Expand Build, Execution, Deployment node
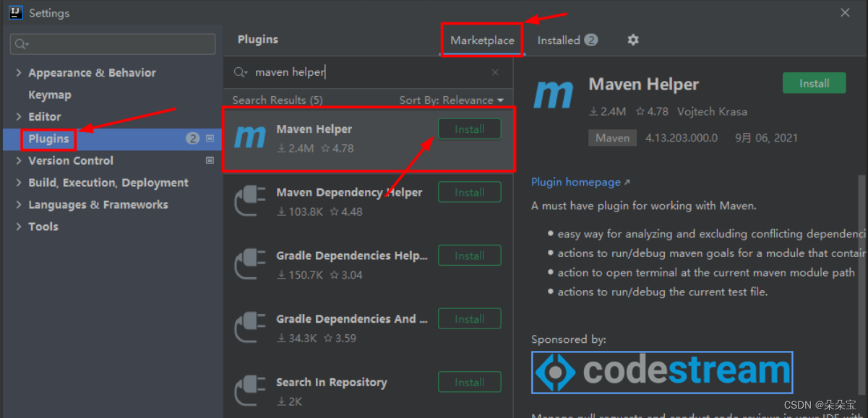Screen dimensions: 868x418 click(x=19, y=183)
